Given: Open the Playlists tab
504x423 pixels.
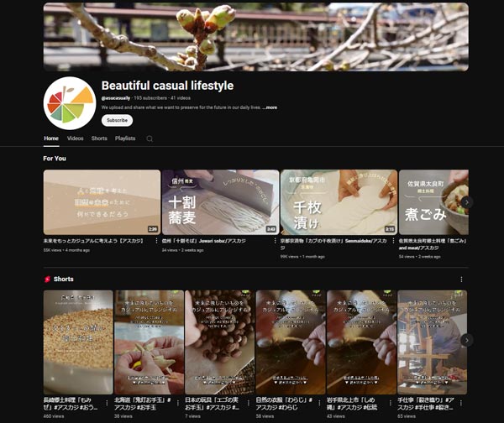Looking at the screenshot, I should [x=125, y=138].
